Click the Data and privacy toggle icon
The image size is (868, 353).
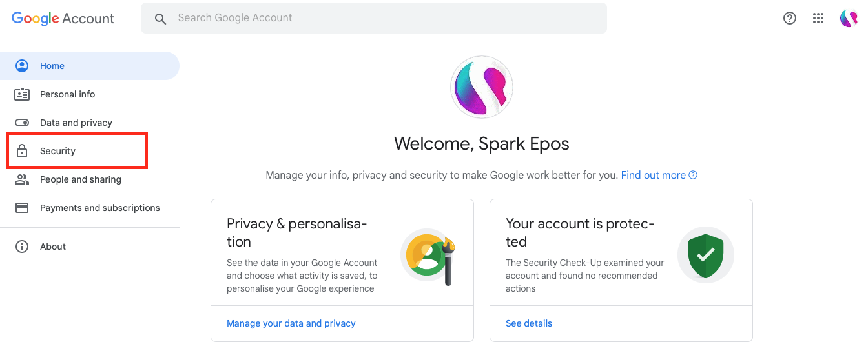click(22, 123)
